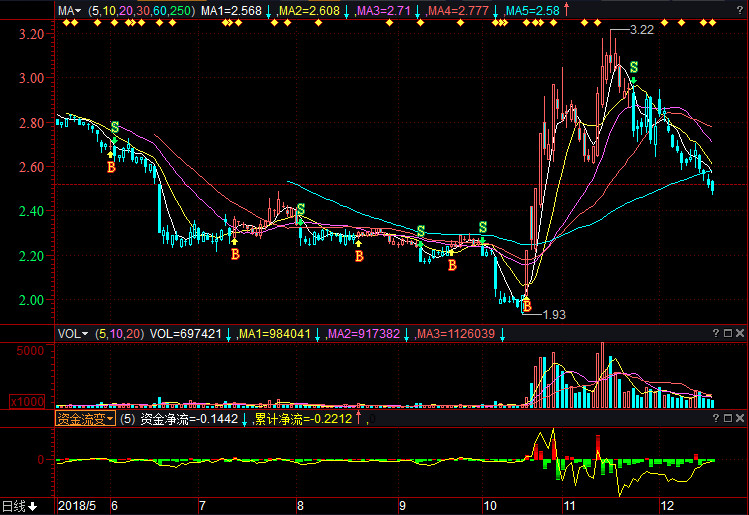Click the B buy marker in June
Screen dimensions: 749x515
pos(111,167)
